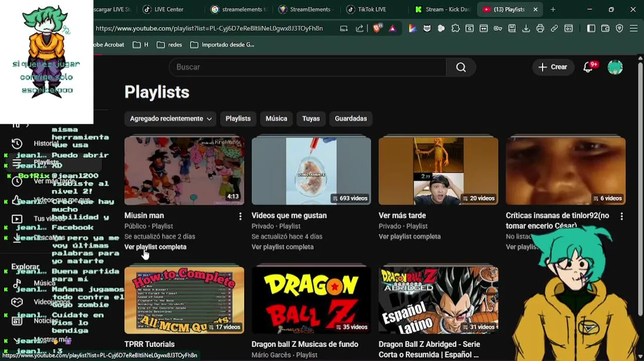The image size is (644, 361).
Task: Click Ver playlist completa under Videos que me gustan
Action: (x=282, y=247)
